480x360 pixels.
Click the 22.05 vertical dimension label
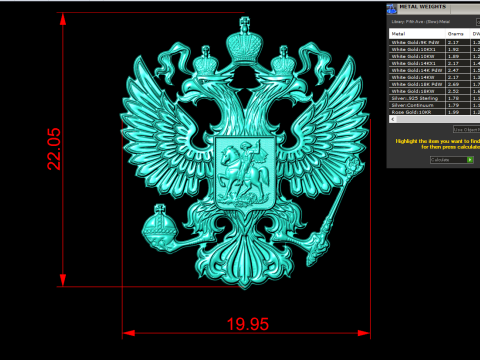click(x=54, y=149)
